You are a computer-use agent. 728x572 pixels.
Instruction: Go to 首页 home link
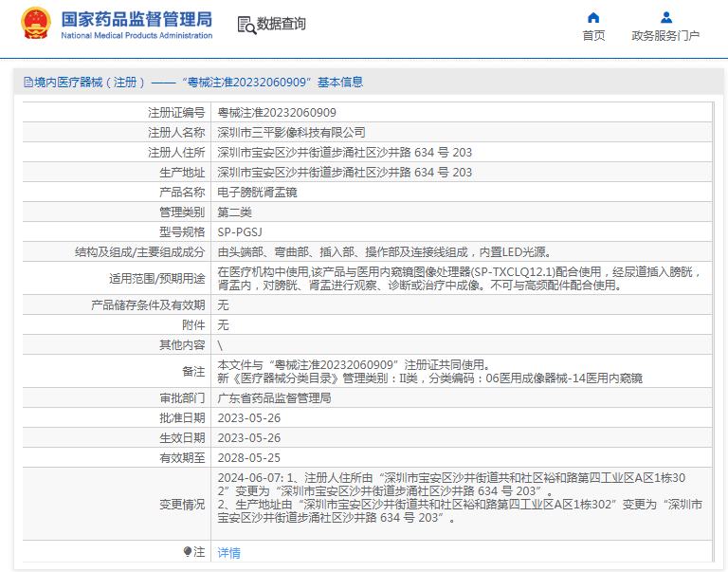tap(593, 36)
